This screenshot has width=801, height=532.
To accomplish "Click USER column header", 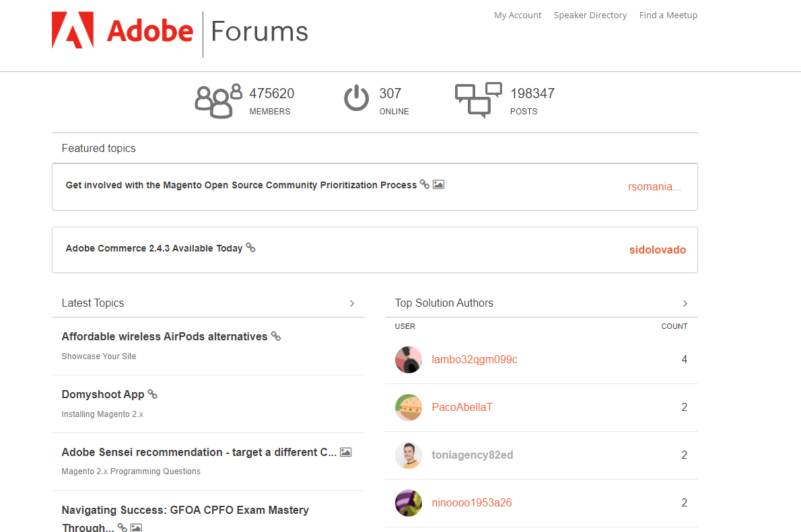I will (x=405, y=326).
